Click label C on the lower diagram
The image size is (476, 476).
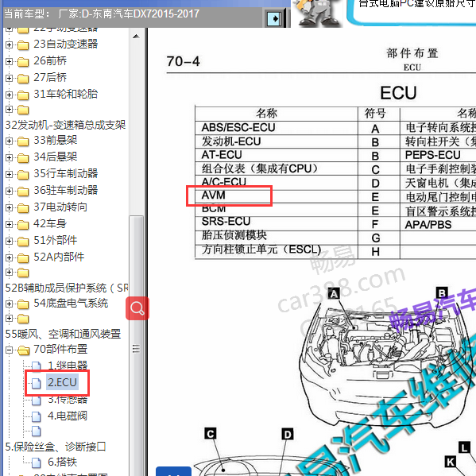(211, 434)
